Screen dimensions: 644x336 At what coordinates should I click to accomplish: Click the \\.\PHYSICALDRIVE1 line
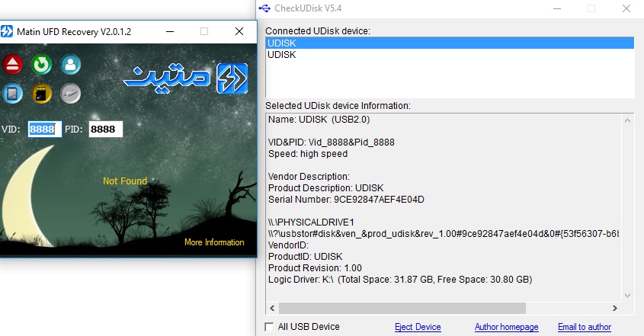[311, 222]
